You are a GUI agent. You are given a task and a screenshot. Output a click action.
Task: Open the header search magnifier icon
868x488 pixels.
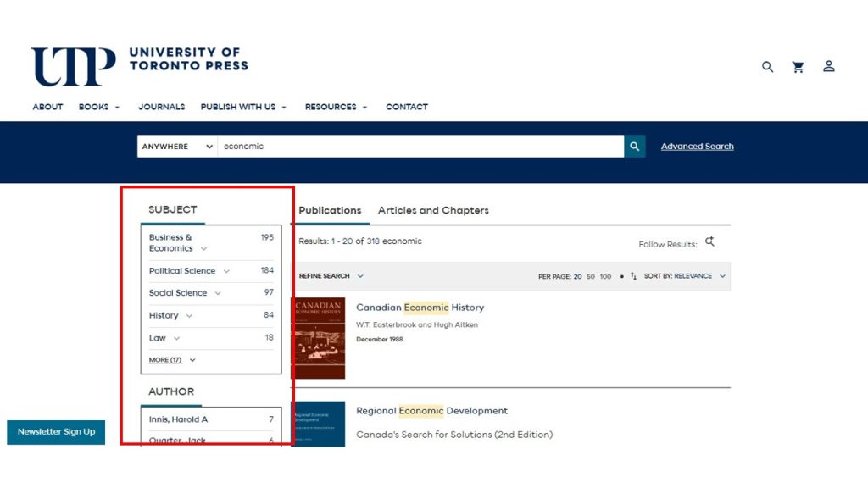767,67
